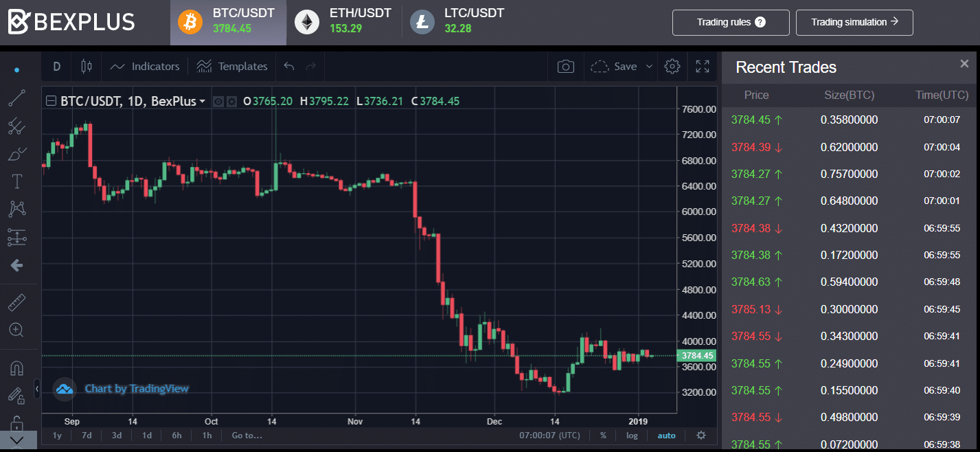Select the XABCD pattern tool
980x452 pixels.
[x=16, y=209]
